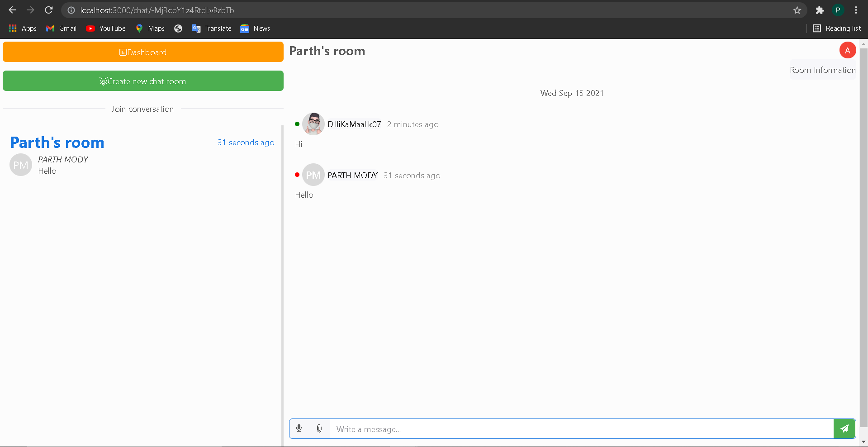Image resolution: width=868 pixels, height=447 pixels.
Task: Open the Dashboard orange button
Action: coord(143,52)
